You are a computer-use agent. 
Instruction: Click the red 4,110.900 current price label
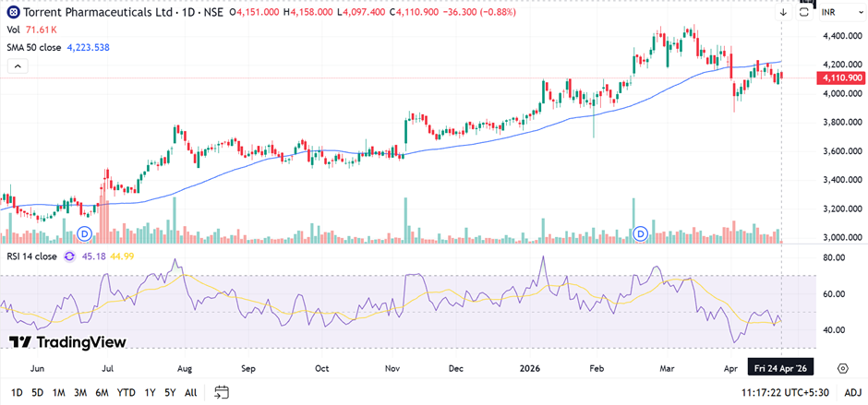click(841, 79)
